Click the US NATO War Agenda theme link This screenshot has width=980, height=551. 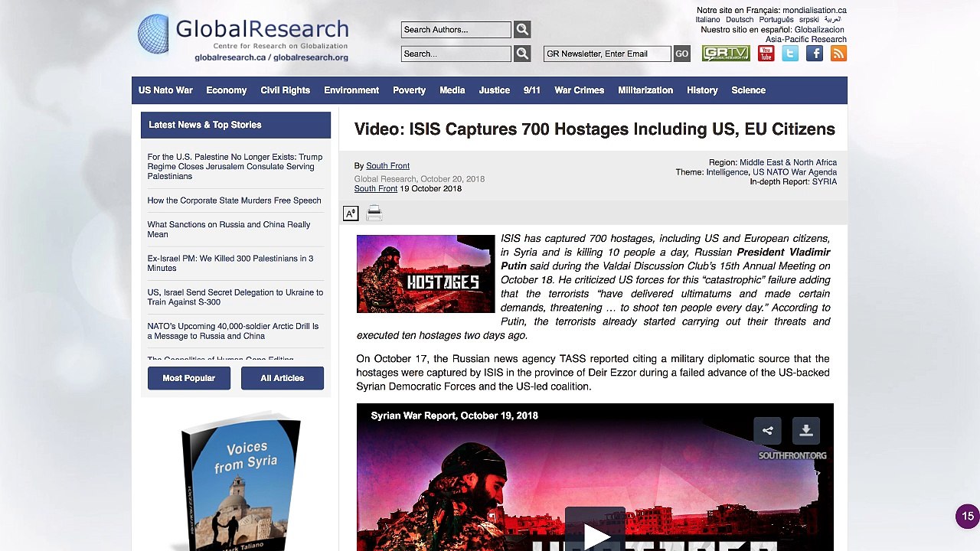click(795, 172)
